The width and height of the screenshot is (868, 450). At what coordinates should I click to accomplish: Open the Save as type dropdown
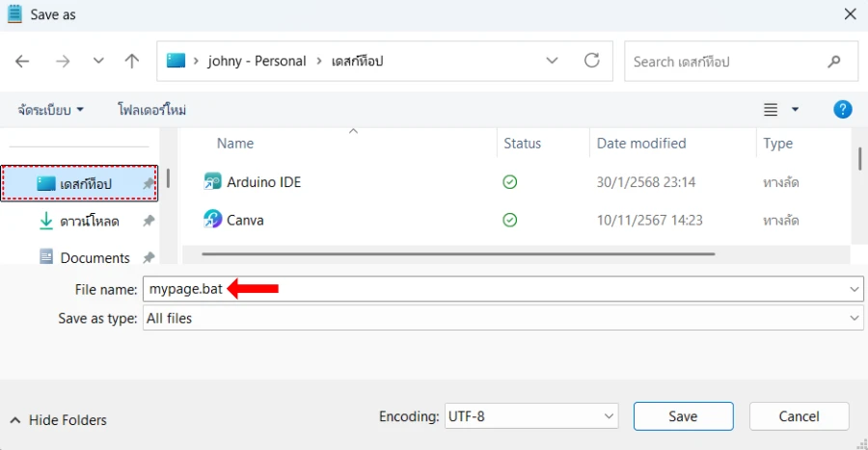[x=854, y=318]
